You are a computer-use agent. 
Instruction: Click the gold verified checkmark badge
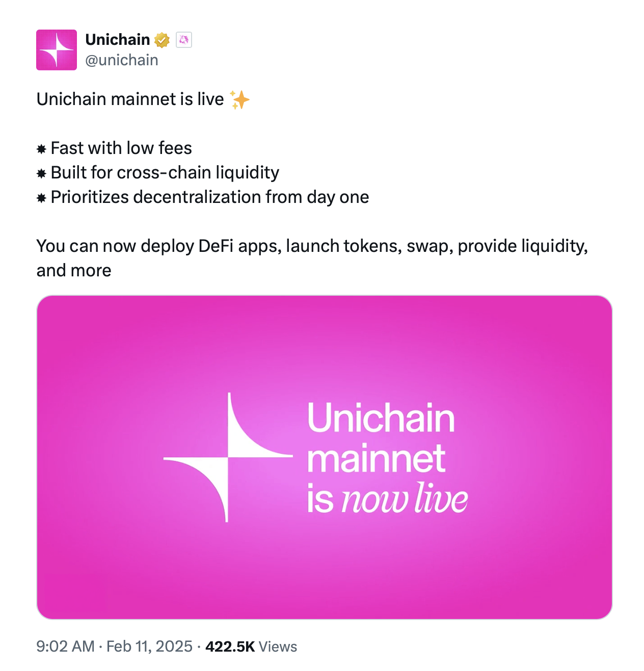coord(162,40)
